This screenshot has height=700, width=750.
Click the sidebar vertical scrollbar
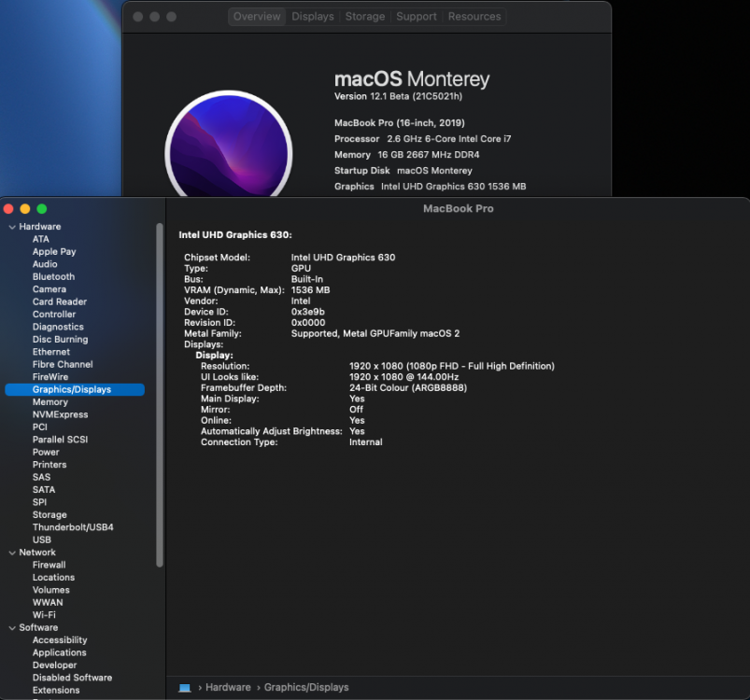[x=160, y=395]
